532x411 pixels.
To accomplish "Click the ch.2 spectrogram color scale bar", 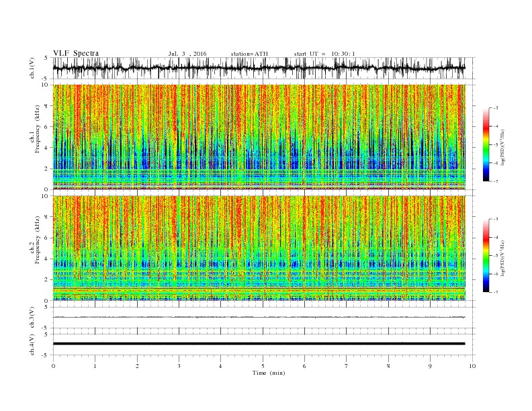I will pos(486,256).
